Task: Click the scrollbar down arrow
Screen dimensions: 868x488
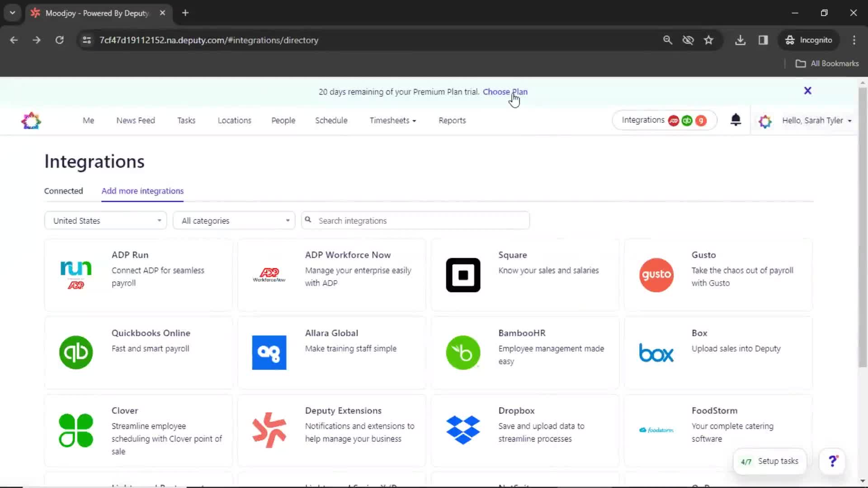Action: coord(863,481)
